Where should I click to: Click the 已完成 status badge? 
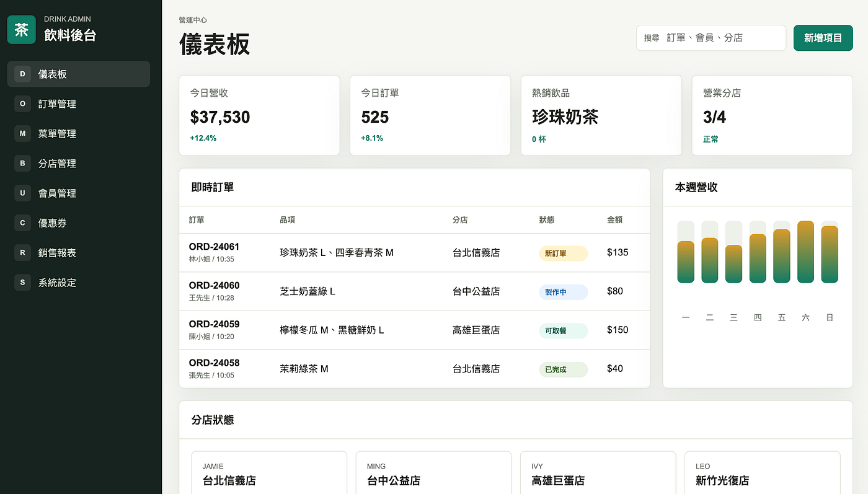[x=563, y=369]
